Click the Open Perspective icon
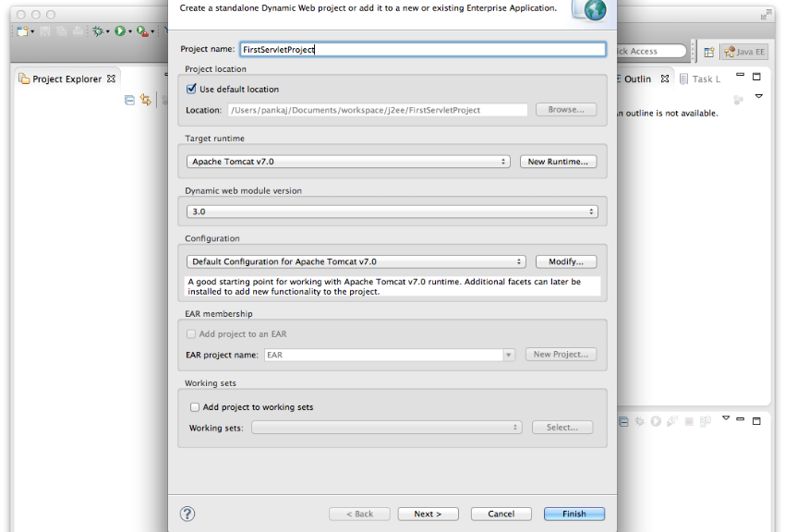 pyautogui.click(x=709, y=53)
